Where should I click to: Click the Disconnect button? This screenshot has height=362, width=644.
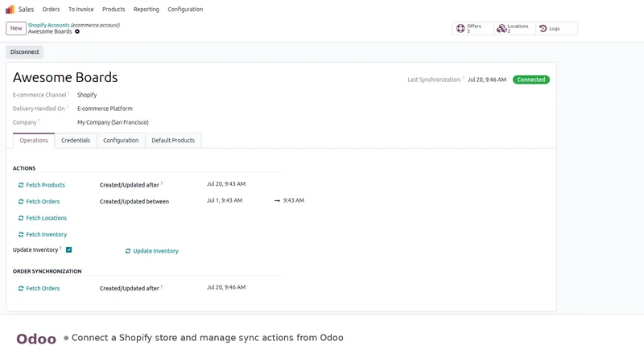[x=25, y=52]
